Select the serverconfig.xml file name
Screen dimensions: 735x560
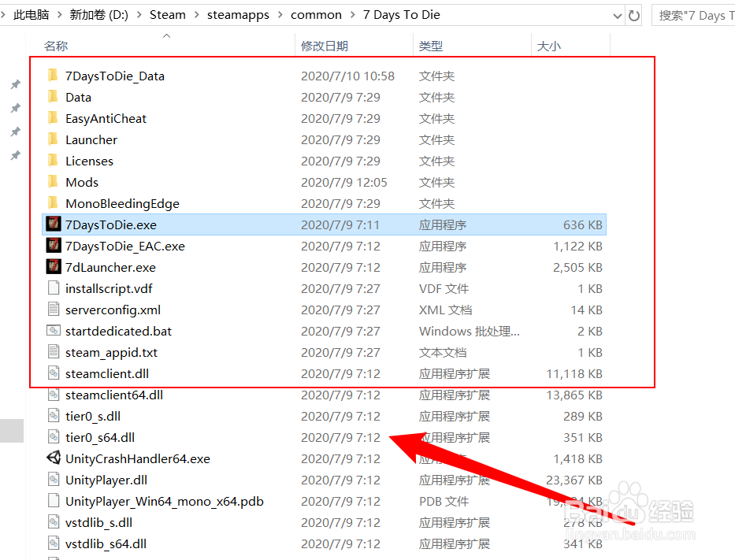113,310
